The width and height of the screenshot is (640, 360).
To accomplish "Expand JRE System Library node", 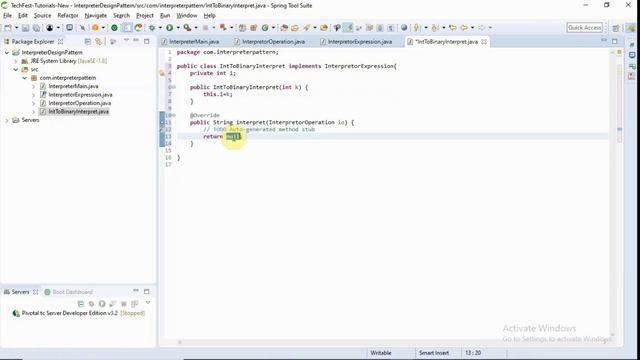I will point(16,61).
